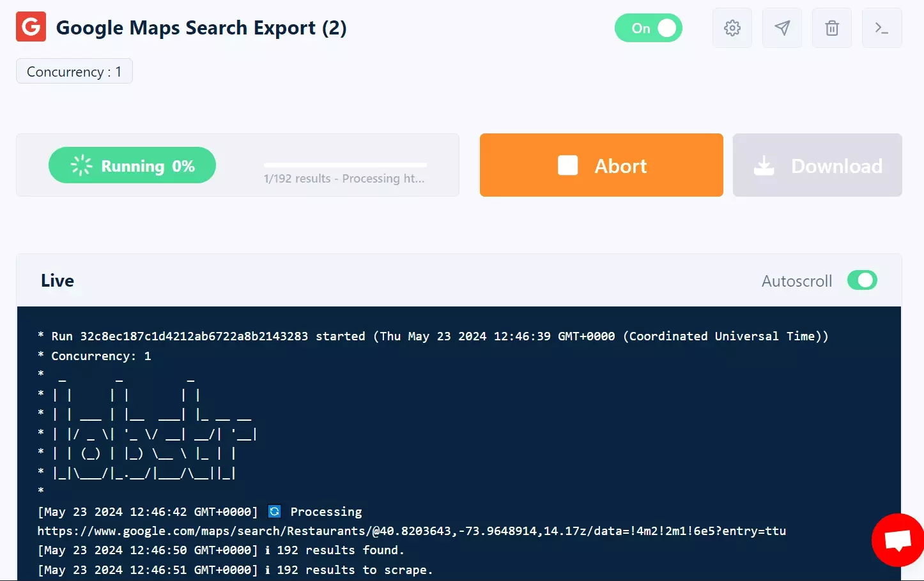Open the terminal console icon
The image size is (924, 581).
(x=881, y=28)
